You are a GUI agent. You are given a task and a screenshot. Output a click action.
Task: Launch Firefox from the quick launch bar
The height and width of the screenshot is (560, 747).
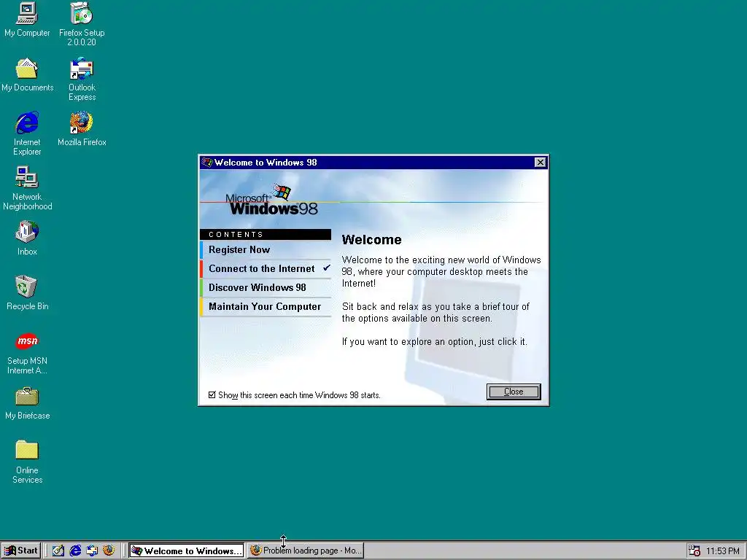[109, 551]
